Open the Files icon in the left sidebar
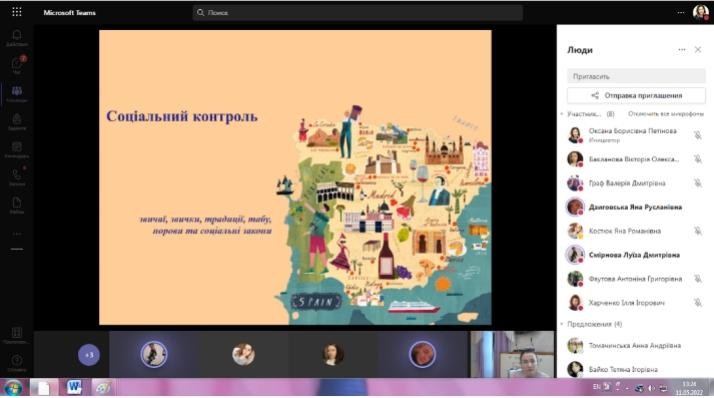 tap(16, 205)
